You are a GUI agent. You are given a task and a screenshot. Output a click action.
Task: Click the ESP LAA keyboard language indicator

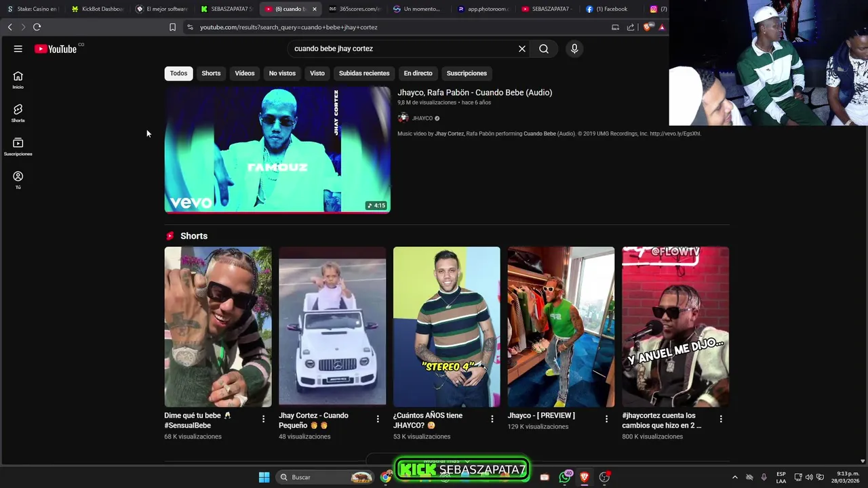click(x=781, y=477)
